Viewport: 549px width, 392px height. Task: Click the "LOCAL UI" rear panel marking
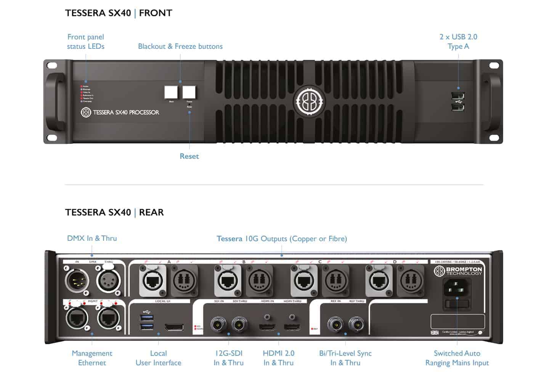[163, 301]
